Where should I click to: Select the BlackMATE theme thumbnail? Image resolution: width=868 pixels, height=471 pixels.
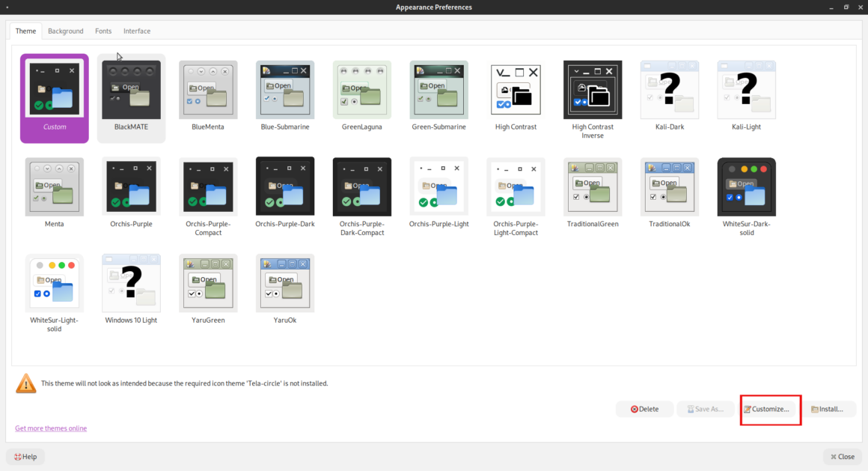coord(131,90)
